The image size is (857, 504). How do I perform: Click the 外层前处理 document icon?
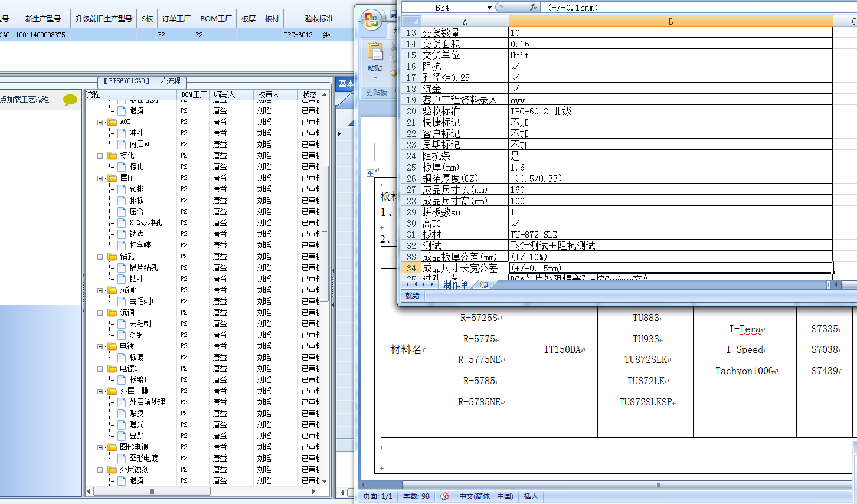(122, 402)
